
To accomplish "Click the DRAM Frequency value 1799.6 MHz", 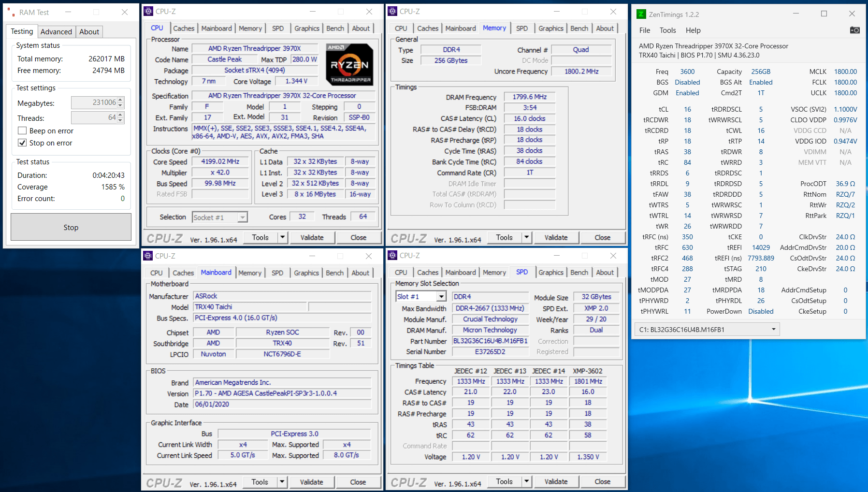I will click(x=530, y=97).
